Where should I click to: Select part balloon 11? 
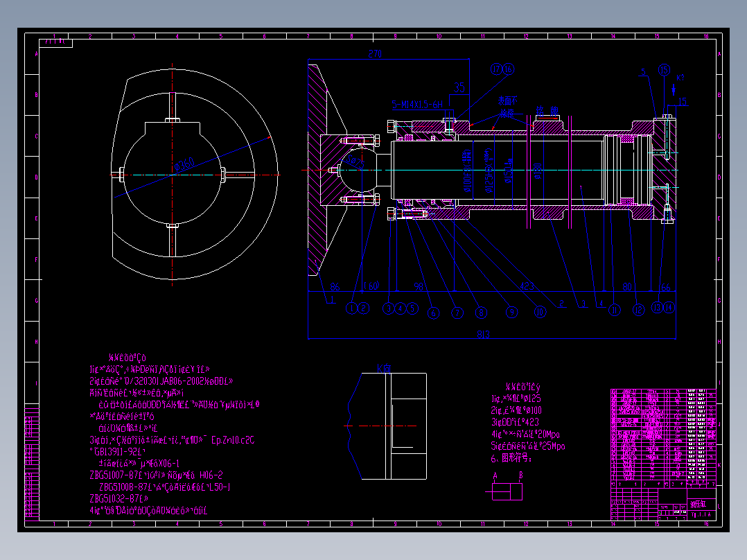tap(615, 310)
